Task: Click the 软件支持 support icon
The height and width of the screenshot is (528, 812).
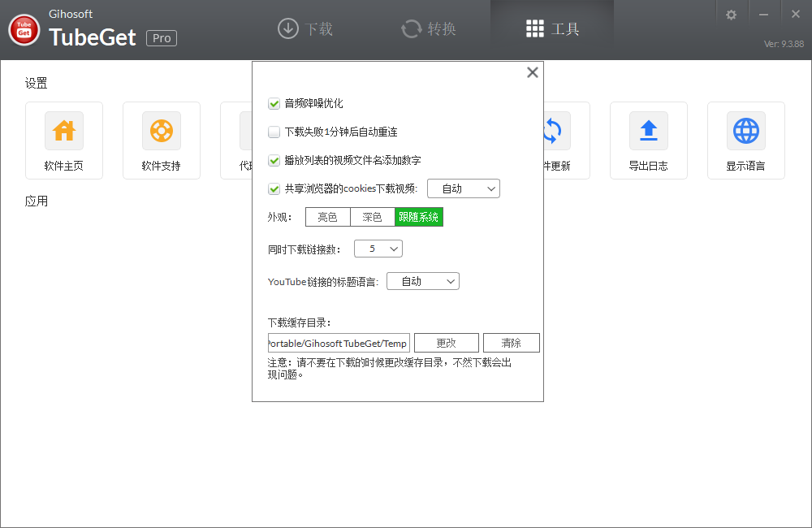Action: click(x=162, y=130)
